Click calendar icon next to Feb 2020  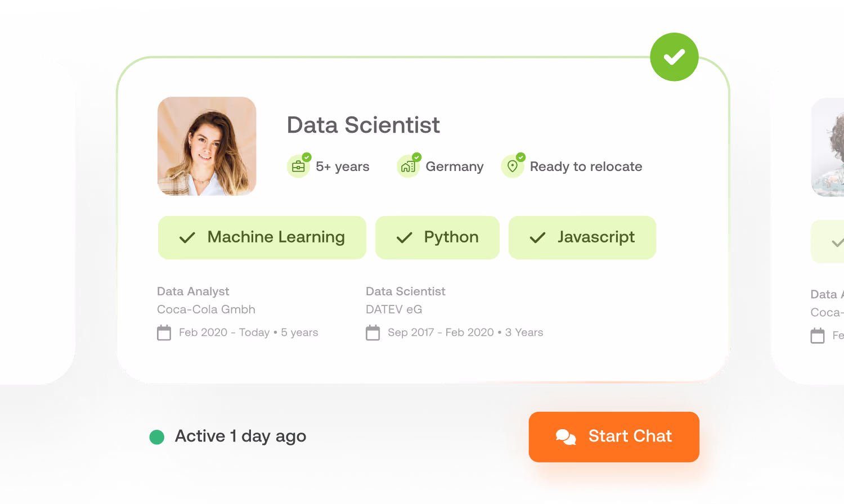click(x=164, y=332)
